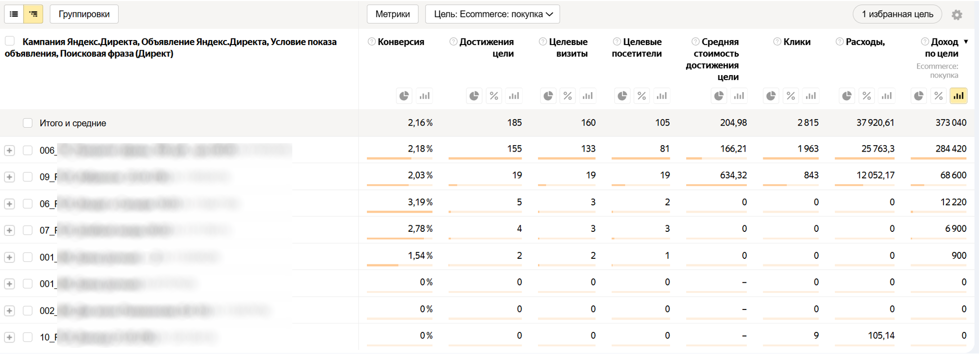Open the Группировки menu
The height and width of the screenshot is (354, 980).
tap(84, 14)
